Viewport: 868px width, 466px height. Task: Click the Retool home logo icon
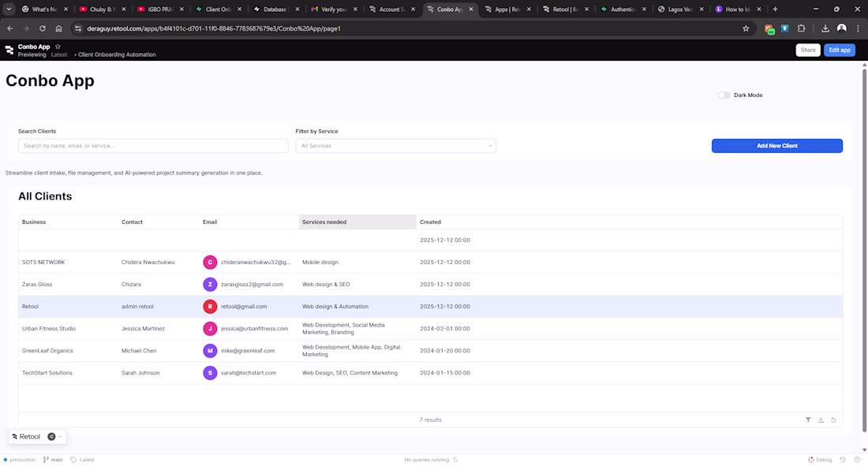[x=9, y=50]
